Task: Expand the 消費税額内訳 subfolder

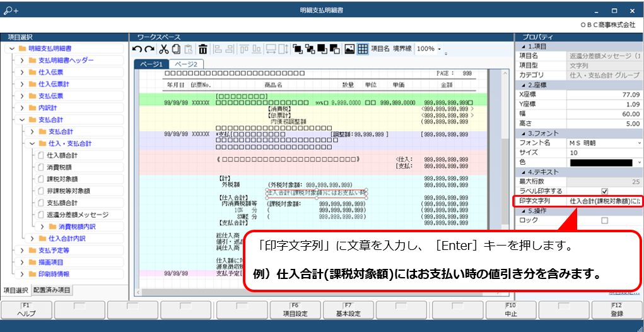Action: (42, 227)
